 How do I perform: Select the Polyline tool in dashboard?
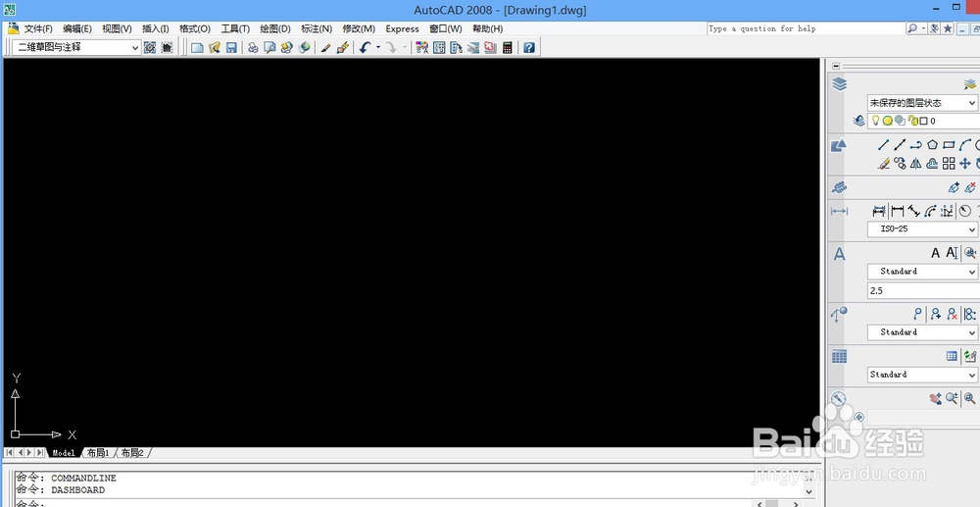point(915,145)
